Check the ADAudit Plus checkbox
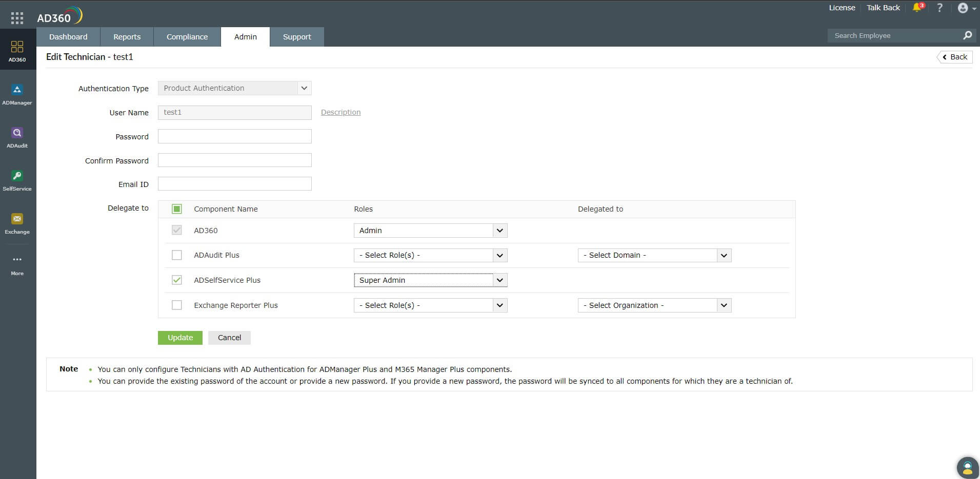980x479 pixels. [177, 255]
